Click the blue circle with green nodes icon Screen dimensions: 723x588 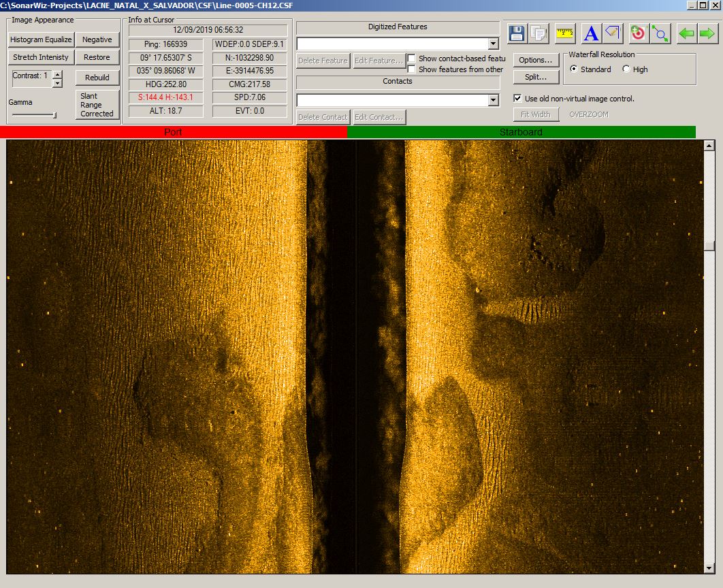pos(660,33)
